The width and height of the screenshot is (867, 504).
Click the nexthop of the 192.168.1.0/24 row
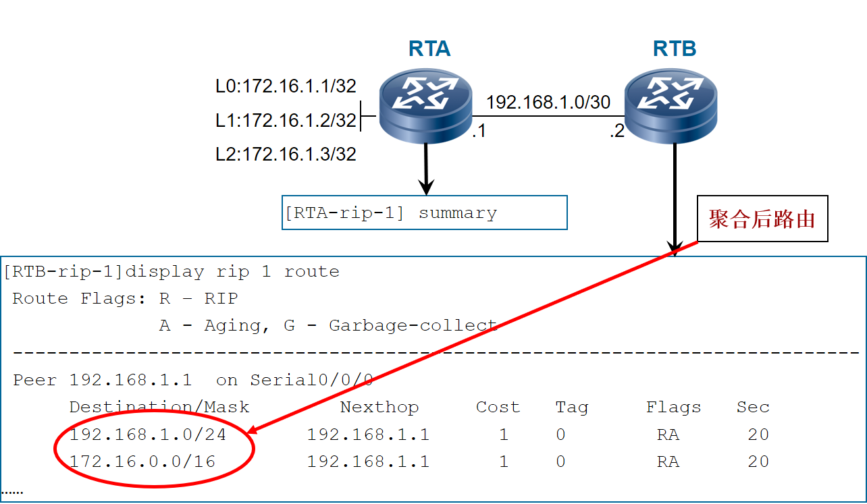(x=368, y=435)
